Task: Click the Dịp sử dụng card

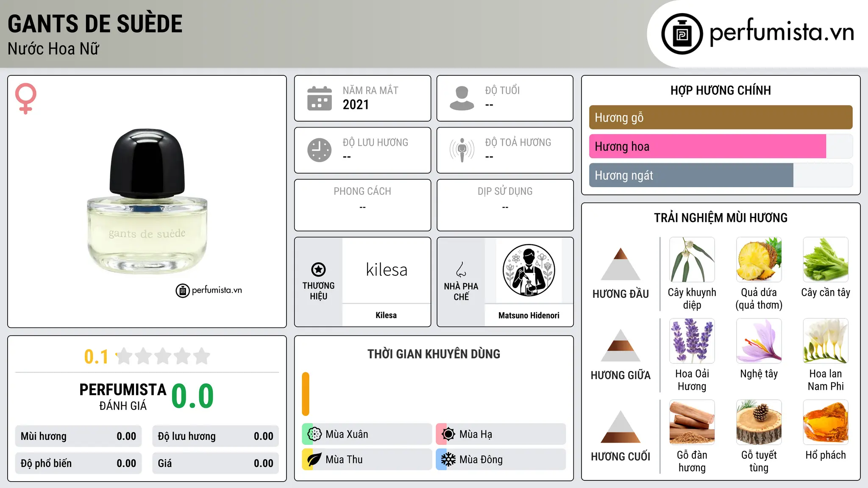Action: 505,205
